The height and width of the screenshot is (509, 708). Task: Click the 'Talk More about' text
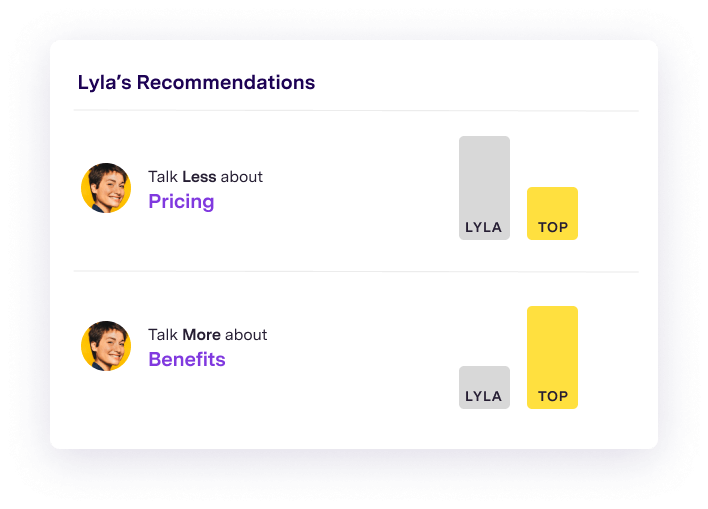208,335
